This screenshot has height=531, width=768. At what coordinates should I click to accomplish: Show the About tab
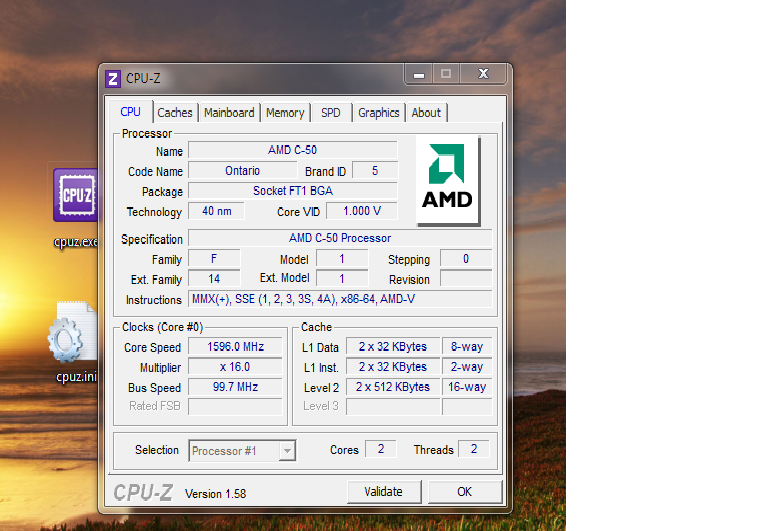click(x=426, y=113)
